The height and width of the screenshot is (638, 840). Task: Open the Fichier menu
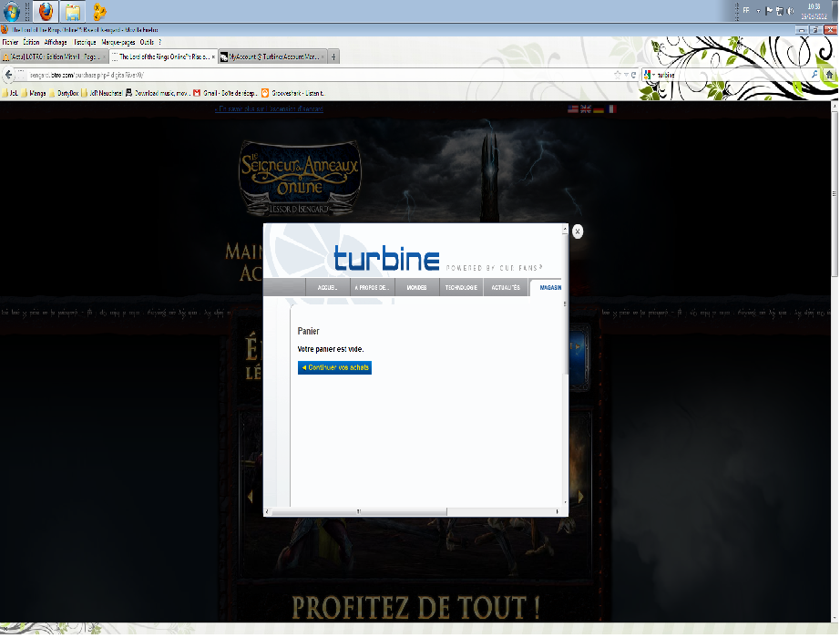point(10,42)
